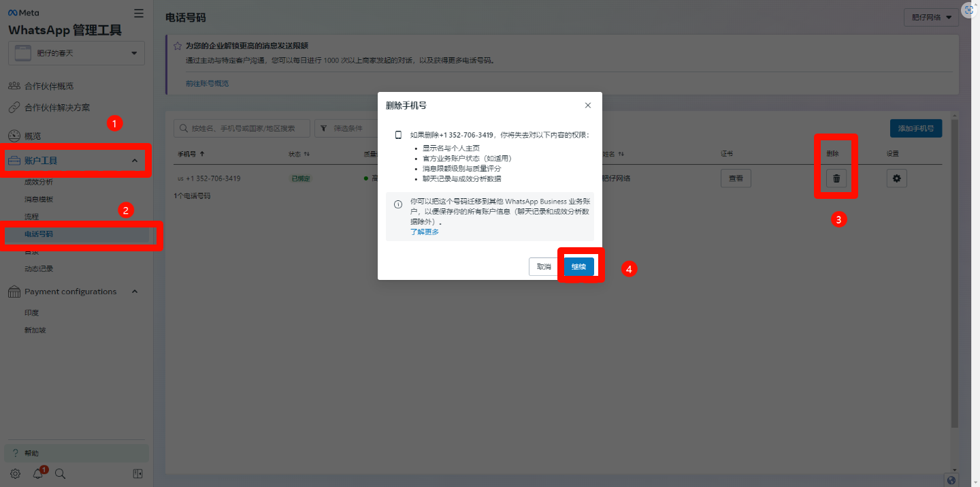
Task: Click the partner solutions link icon
Action: click(x=14, y=108)
